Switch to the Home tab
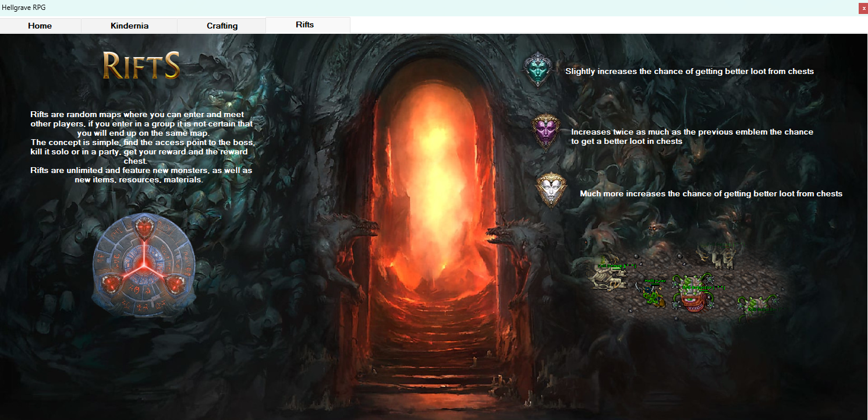Image resolution: width=868 pixels, height=420 pixels. coord(40,26)
